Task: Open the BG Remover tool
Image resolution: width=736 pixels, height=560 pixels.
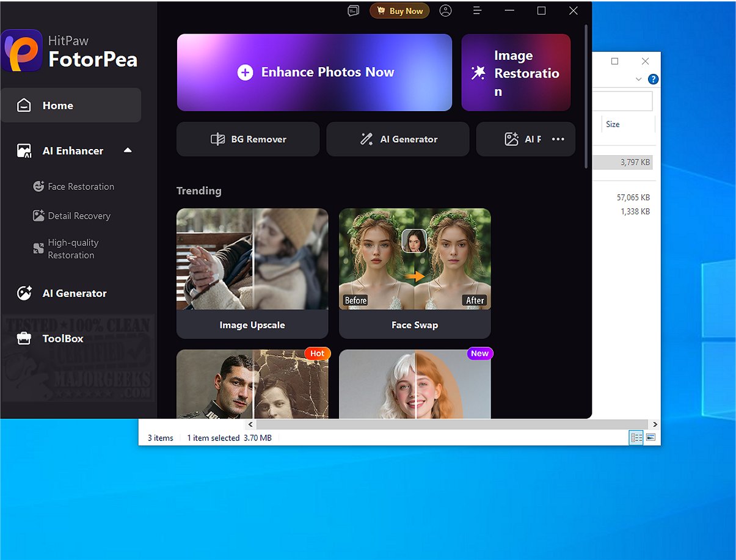Action: click(x=248, y=139)
